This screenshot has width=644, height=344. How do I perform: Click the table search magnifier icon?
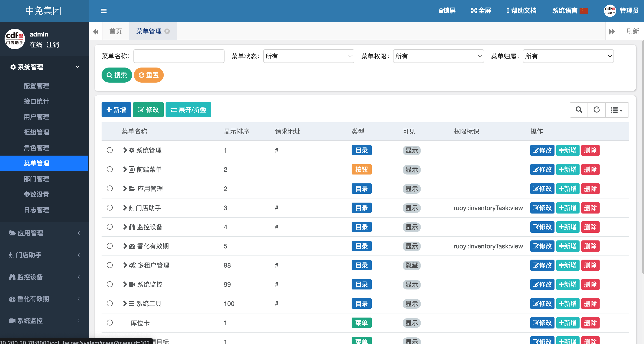tap(579, 110)
